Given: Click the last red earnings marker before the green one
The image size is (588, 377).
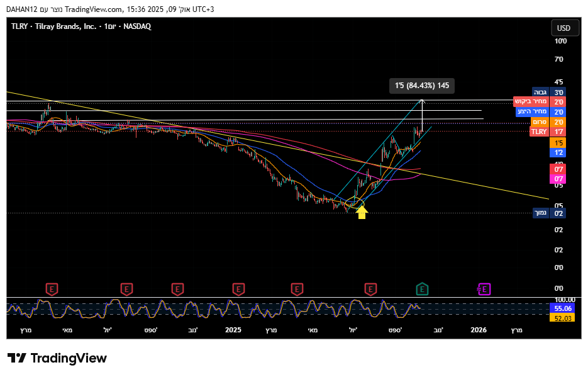Looking at the screenshot, I should coord(370,290).
